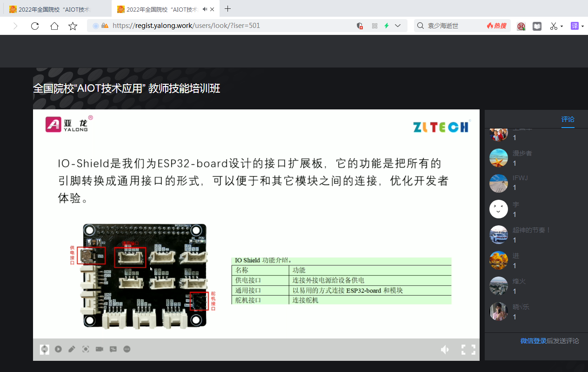Image resolution: width=588 pixels, height=372 pixels.
Task: Toggle the ad-block shield icon in the address bar
Action: (x=360, y=26)
